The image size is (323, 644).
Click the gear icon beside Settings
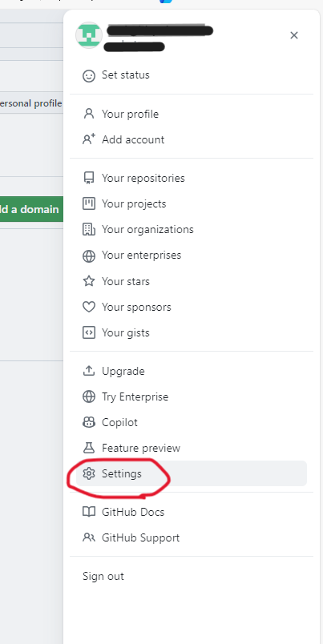coord(89,473)
